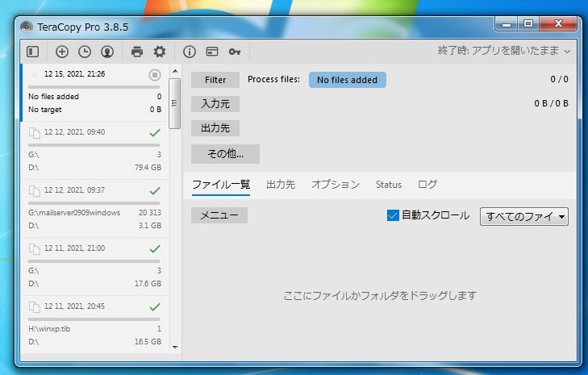Click progress bar of 09:37 task

(94, 203)
